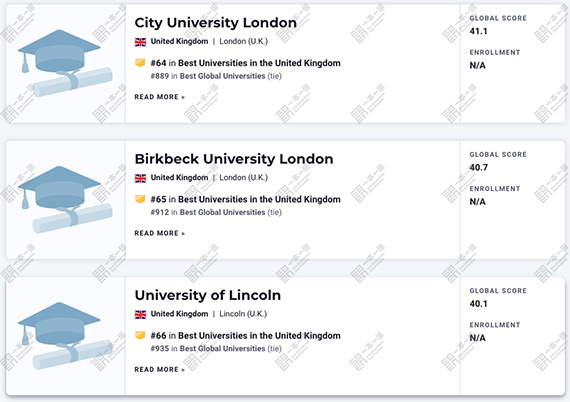Viewport: 570px width, 402px height.
Task: Click READ MORE under City University London
Action: click(160, 97)
